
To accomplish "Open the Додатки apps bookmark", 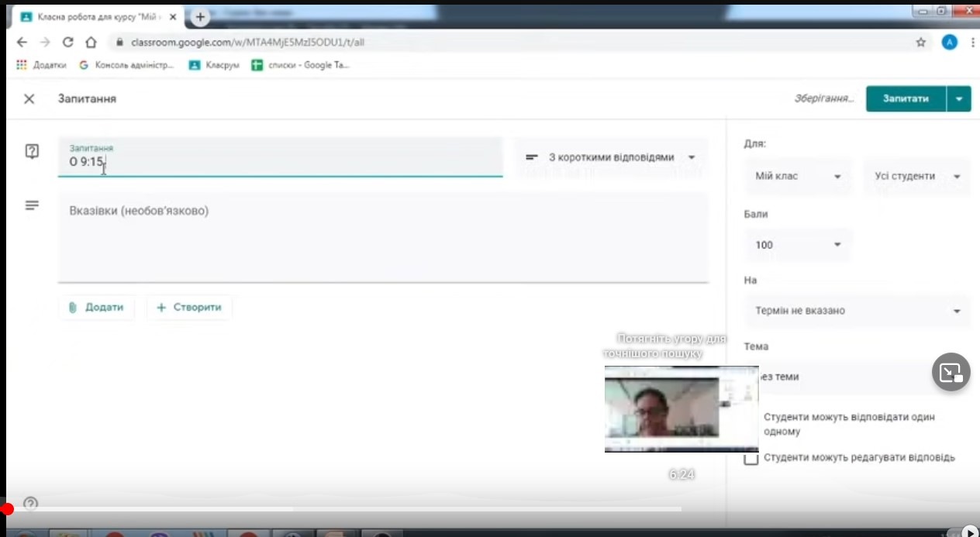I will (x=42, y=65).
